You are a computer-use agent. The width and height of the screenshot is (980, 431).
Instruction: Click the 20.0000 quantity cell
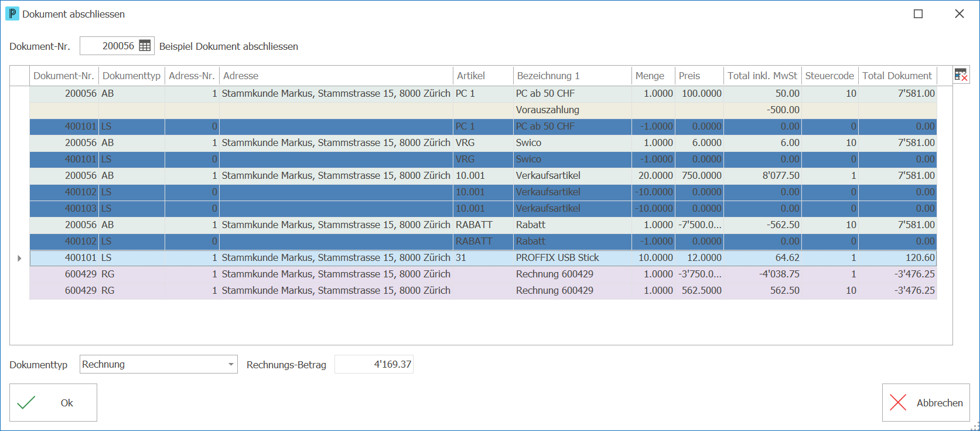(x=653, y=175)
